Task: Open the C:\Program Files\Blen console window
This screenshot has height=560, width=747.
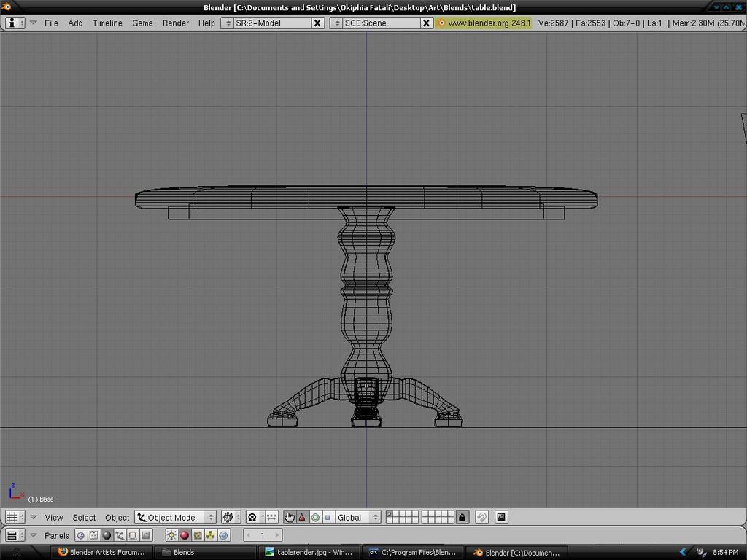Action: [413, 553]
